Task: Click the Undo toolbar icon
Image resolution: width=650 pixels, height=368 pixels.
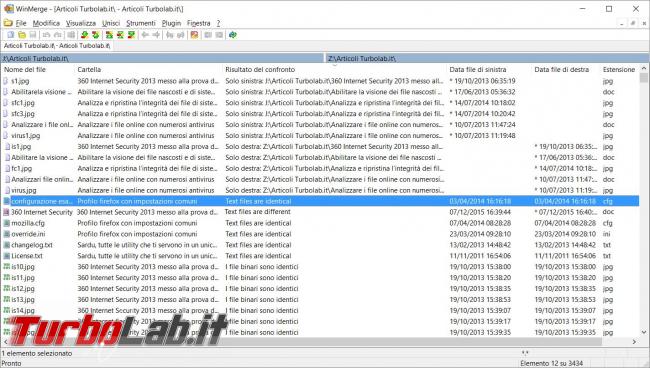Action: tap(46, 35)
